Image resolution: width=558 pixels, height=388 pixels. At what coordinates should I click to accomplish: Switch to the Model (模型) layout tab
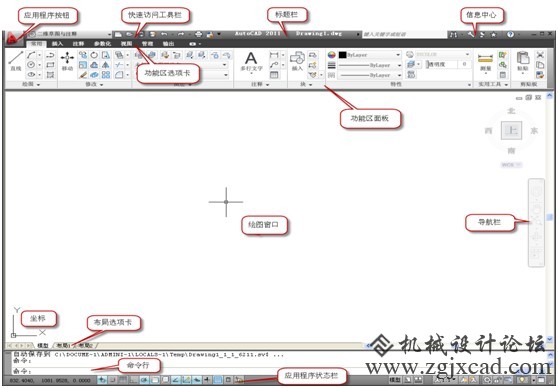tap(43, 345)
